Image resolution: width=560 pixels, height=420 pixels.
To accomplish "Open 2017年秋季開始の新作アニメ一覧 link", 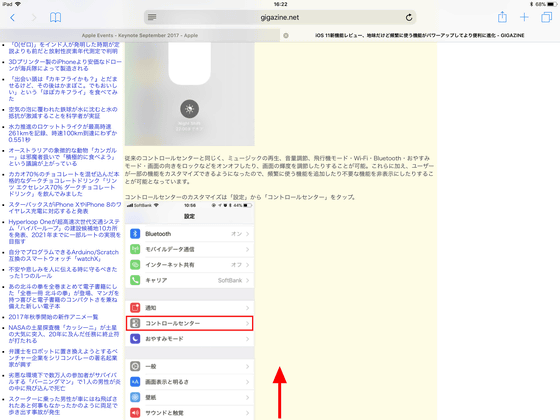I will pos(53,317).
